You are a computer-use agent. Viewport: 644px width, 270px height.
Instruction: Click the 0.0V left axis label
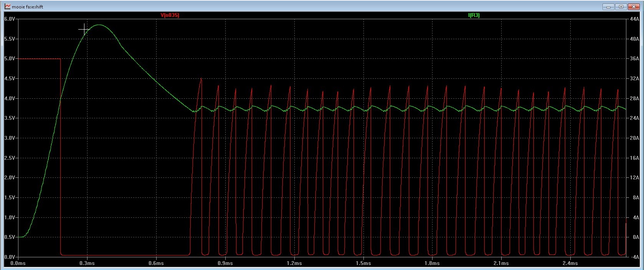point(10,257)
